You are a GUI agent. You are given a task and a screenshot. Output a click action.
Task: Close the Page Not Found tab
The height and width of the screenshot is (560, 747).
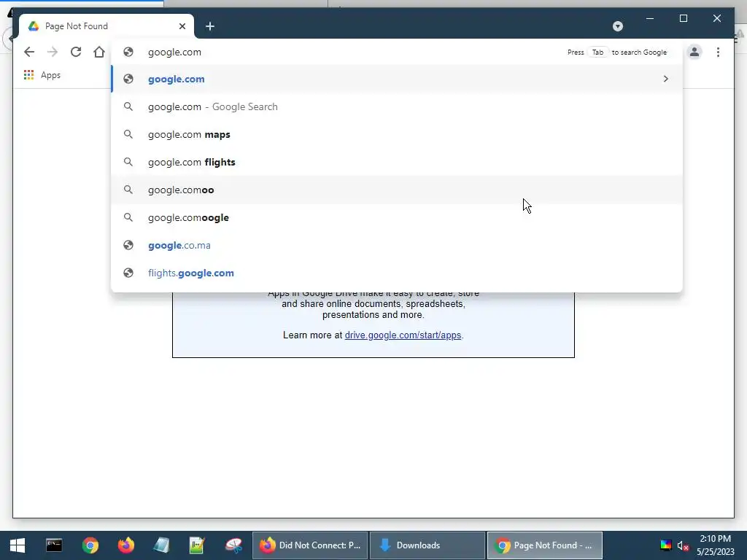[x=182, y=26]
